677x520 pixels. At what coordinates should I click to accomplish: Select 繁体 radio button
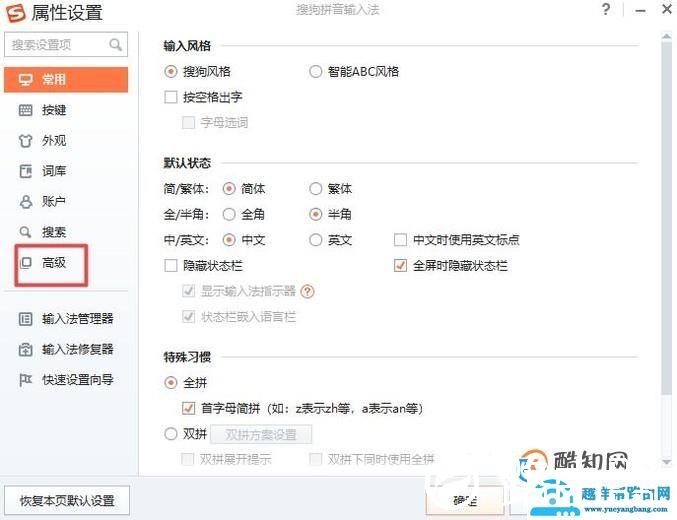[316, 189]
